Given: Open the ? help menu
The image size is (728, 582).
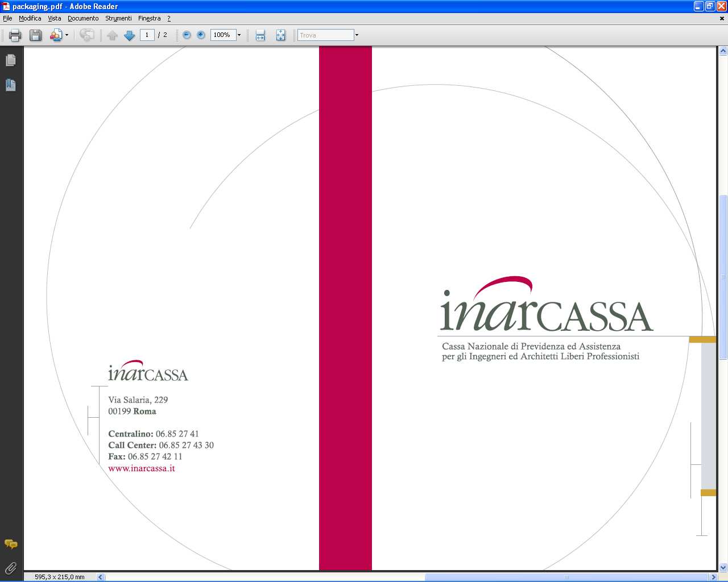Looking at the screenshot, I should click(169, 18).
